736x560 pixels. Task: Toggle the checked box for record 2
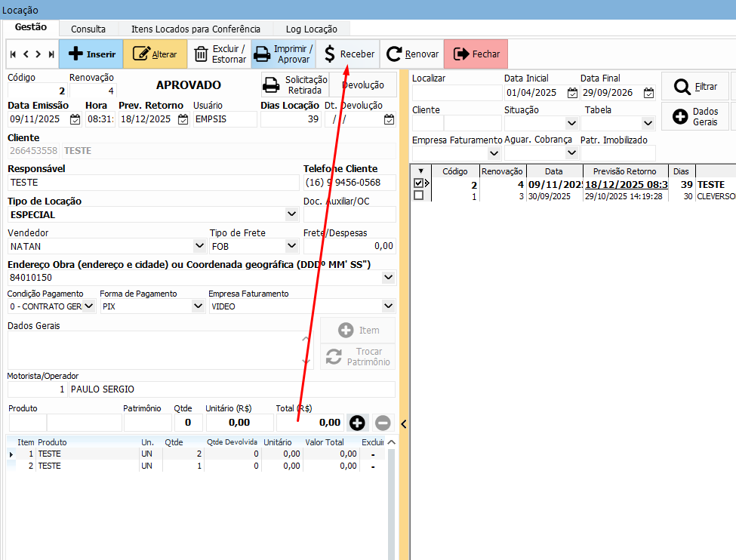(x=419, y=183)
